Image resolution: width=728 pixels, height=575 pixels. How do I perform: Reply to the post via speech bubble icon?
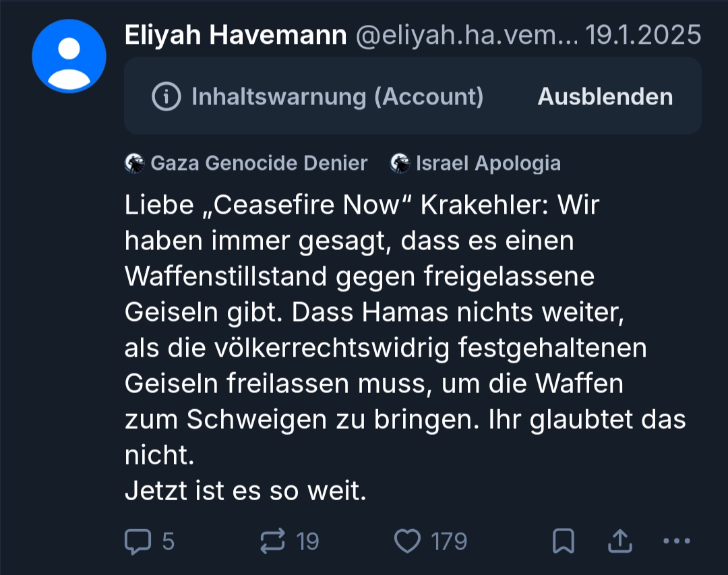tap(139, 541)
